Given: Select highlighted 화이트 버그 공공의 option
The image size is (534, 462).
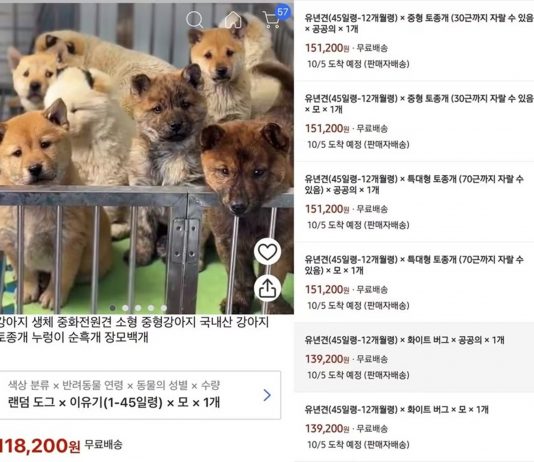Looking at the screenshot, I should [x=414, y=357].
